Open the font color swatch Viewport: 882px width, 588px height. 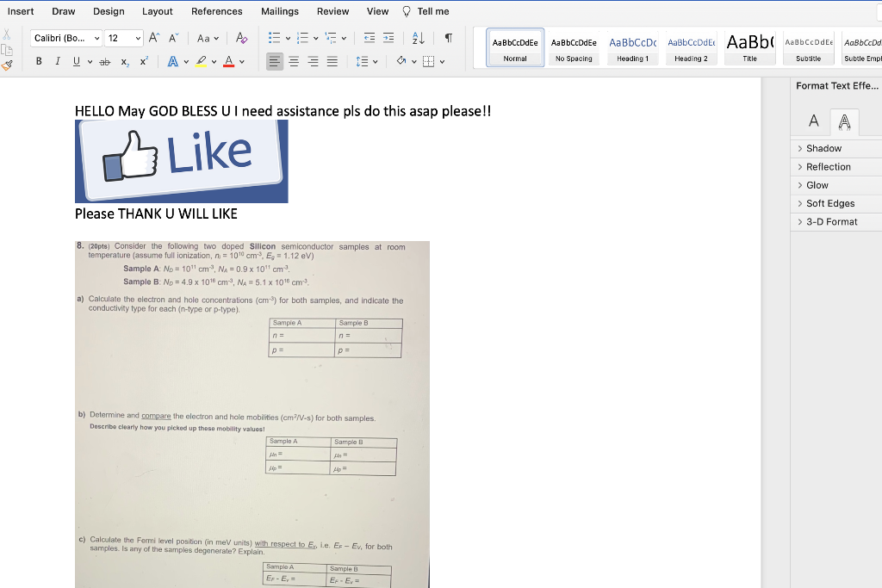pyautogui.click(x=228, y=61)
